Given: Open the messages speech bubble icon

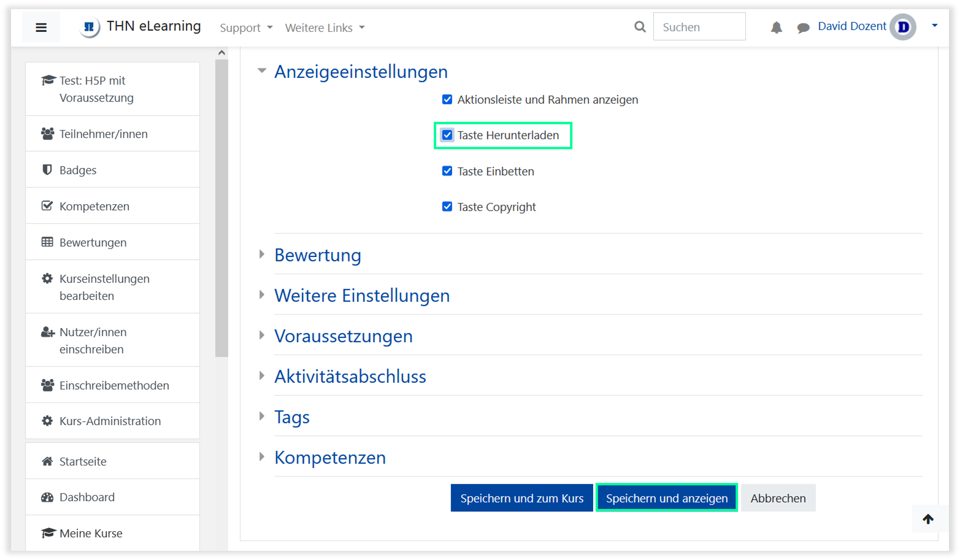Looking at the screenshot, I should tap(803, 28).
